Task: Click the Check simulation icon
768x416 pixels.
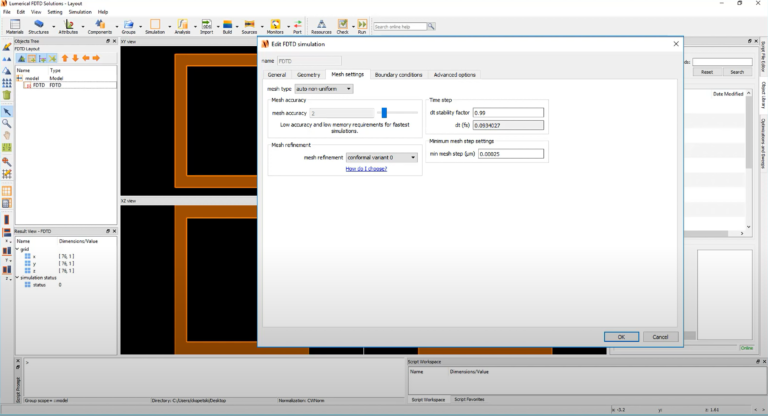Action: (x=342, y=26)
